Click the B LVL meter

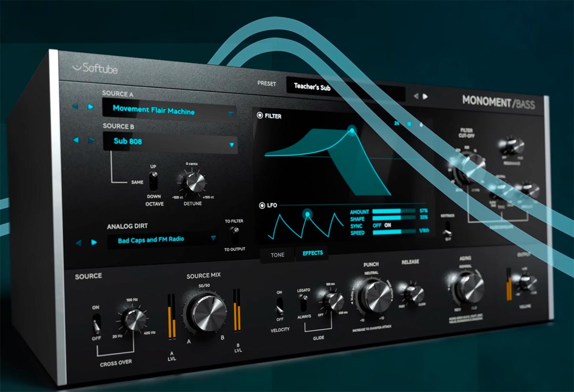[237, 310]
